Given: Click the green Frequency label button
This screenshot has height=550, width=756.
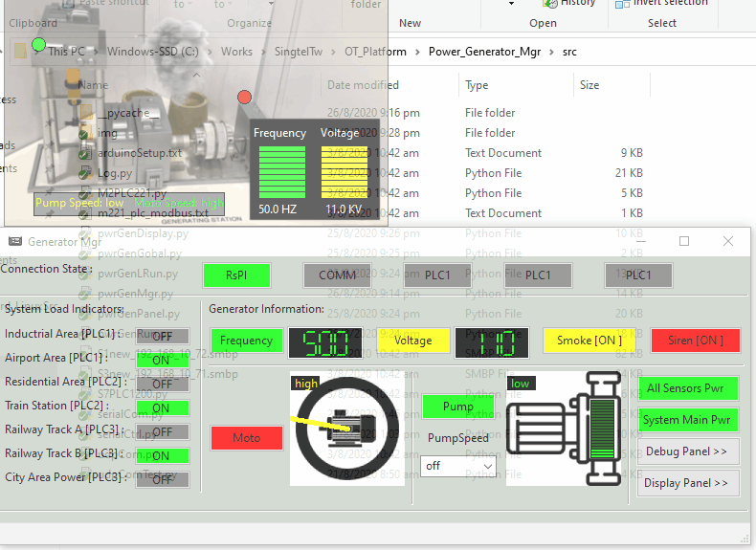Looking at the screenshot, I should 246,341.
